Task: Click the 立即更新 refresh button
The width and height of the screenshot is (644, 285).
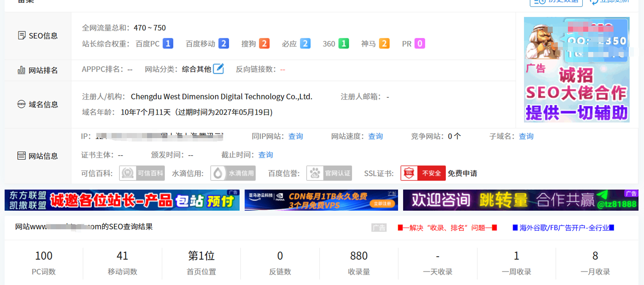Action: (609, 2)
